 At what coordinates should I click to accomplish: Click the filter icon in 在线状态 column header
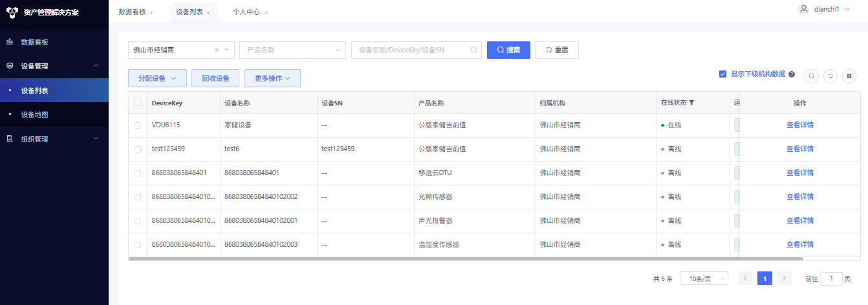(691, 103)
